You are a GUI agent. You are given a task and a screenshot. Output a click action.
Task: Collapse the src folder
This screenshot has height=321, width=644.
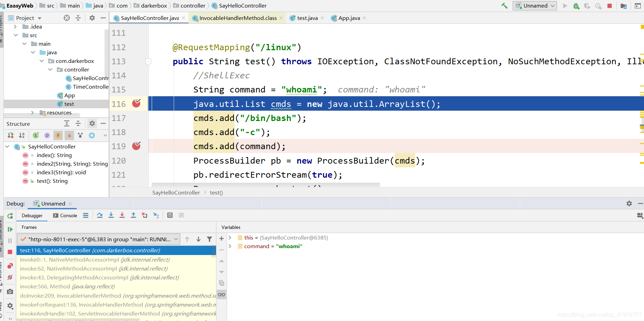coord(16,35)
